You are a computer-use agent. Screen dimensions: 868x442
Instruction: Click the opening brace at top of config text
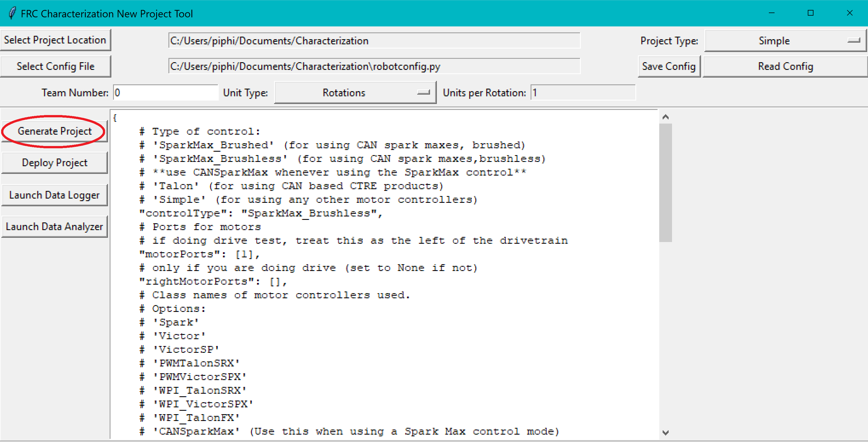pyautogui.click(x=115, y=118)
